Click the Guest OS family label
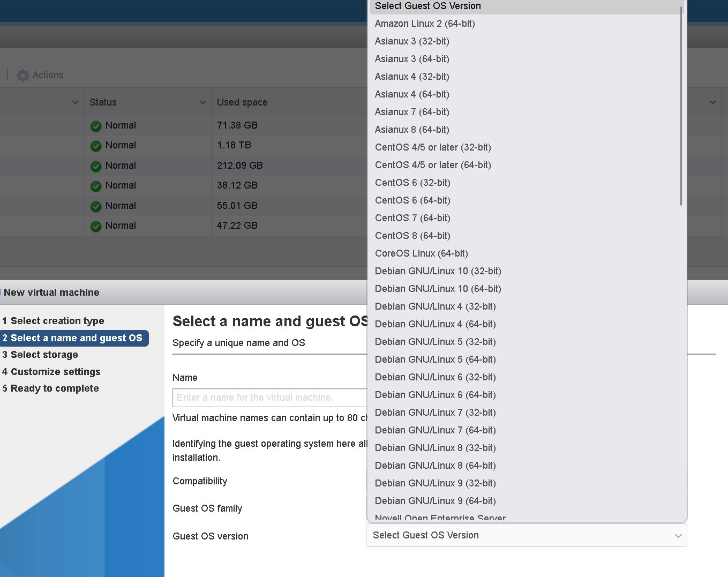This screenshot has height=577, width=728. point(207,508)
